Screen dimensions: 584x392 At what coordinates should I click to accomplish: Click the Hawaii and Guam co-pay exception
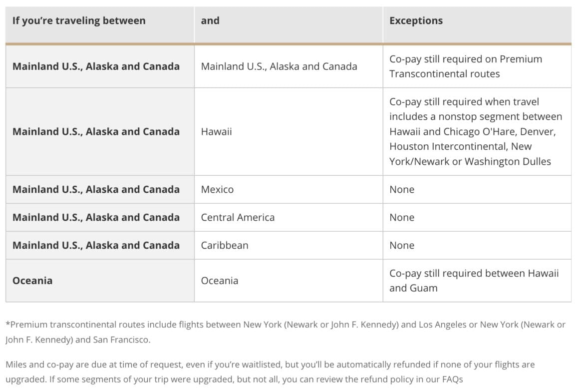pyautogui.click(x=473, y=281)
